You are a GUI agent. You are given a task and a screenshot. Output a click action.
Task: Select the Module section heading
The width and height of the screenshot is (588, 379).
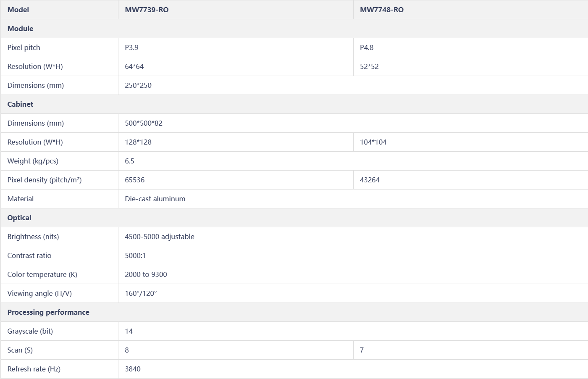point(20,29)
